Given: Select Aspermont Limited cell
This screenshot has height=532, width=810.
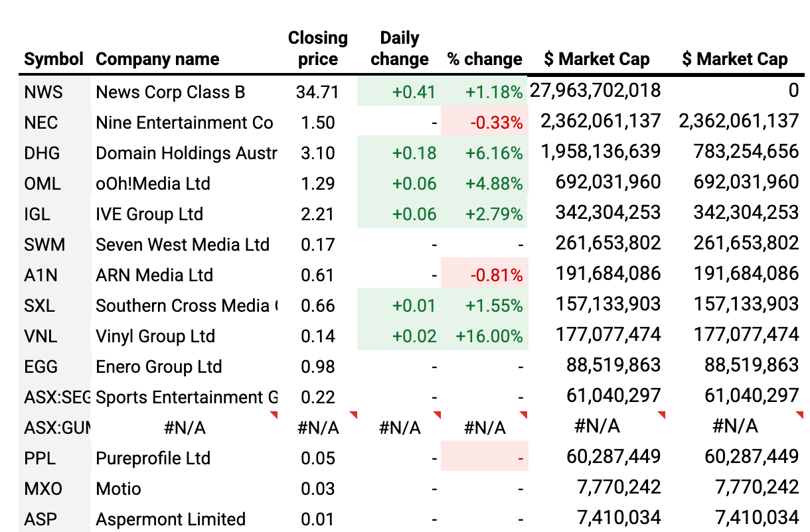Looking at the screenshot, I should pyautogui.click(x=185, y=518).
